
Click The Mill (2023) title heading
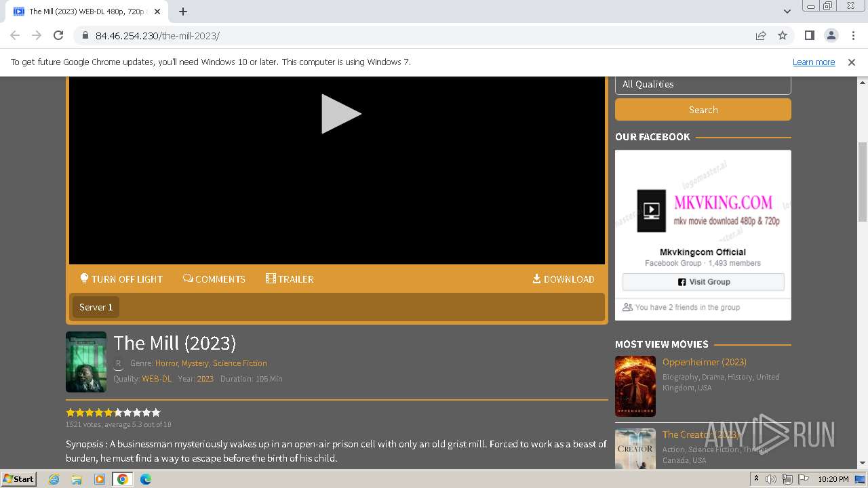click(x=175, y=343)
